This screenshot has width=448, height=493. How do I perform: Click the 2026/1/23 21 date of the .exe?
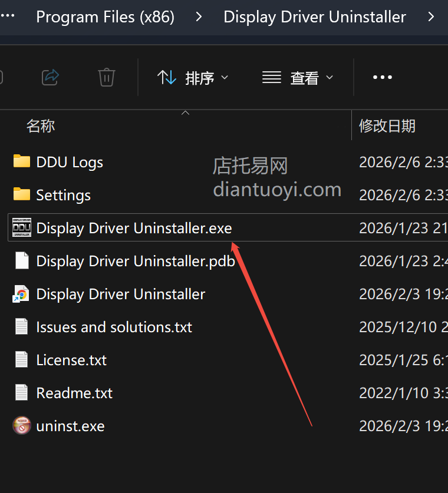[403, 228]
